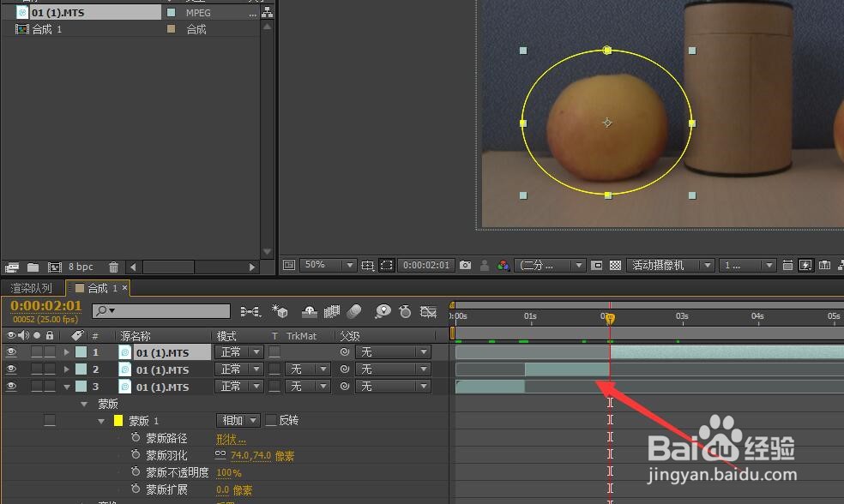The height and width of the screenshot is (504, 844).
Task: Toggle lock box for 蒙版 1
Action: 50,421
